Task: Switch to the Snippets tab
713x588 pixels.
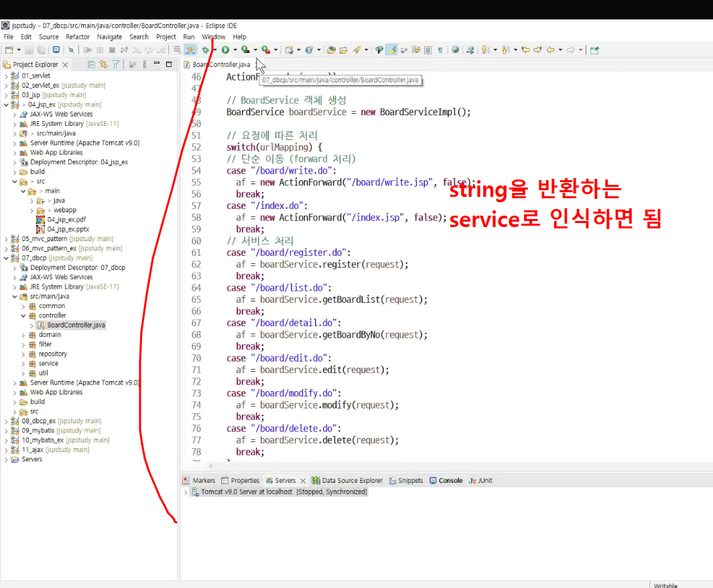Action: tap(406, 481)
